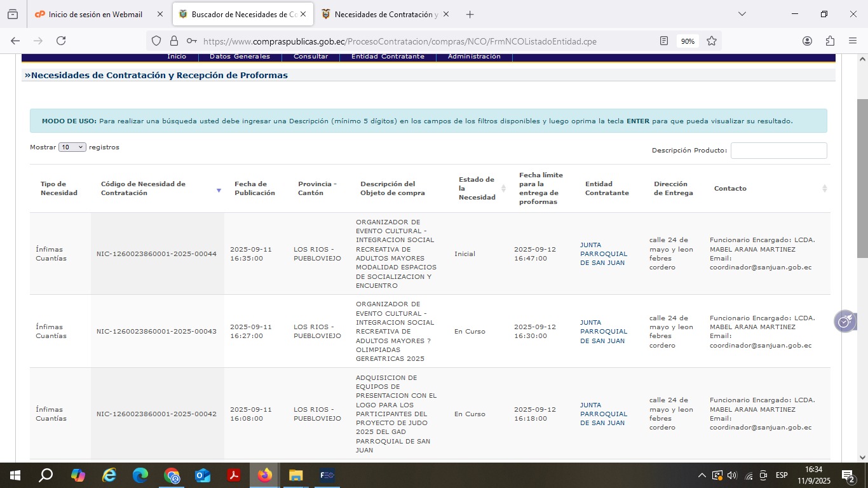Expand the Mostrar registros dropdown

72,147
